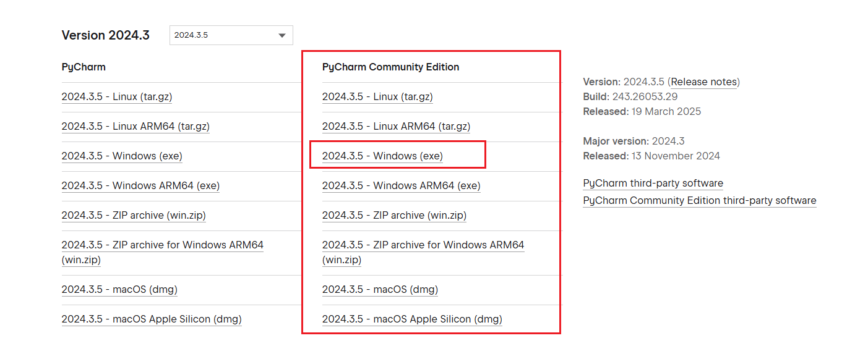Viewport: 868px width, 346px height.
Task: Download PyCharm 2024.3.5 Linux (tar.gz)
Action: pos(117,97)
